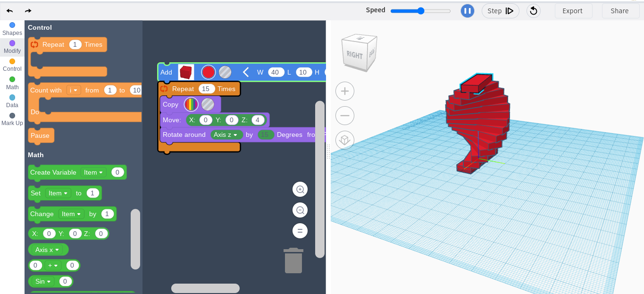The width and height of the screenshot is (644, 294).
Task: Open Item dropdown in Set block
Action: (x=59, y=193)
